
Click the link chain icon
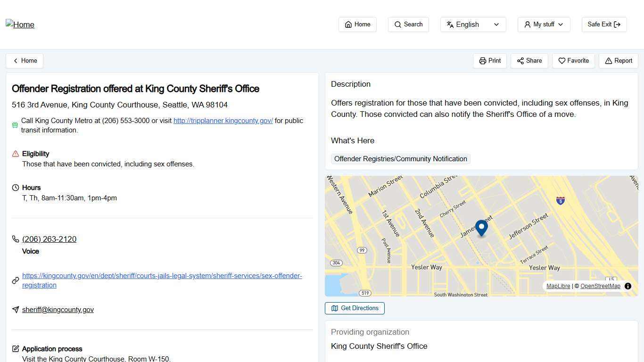tap(15, 280)
